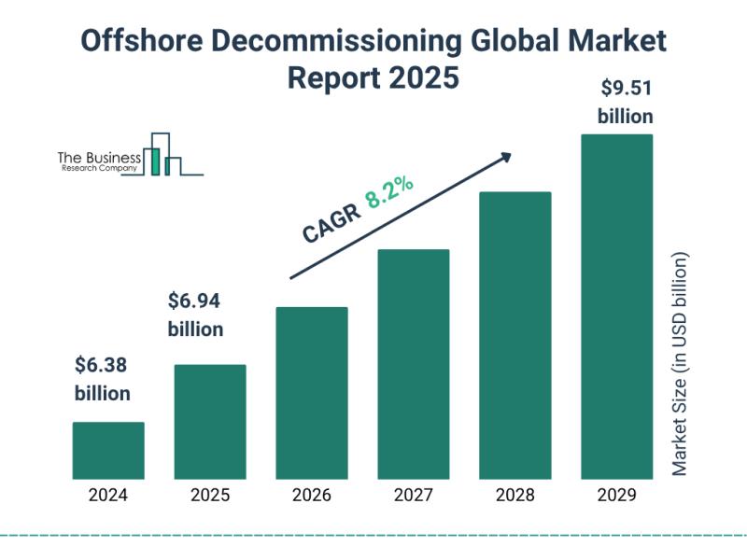Select the 2025 market size bar
This screenshot has width=747, height=560.
210,422
